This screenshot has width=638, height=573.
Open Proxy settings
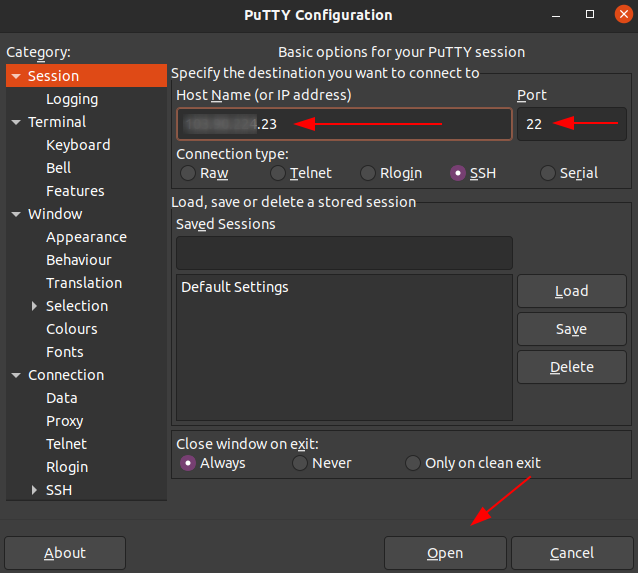click(65, 421)
